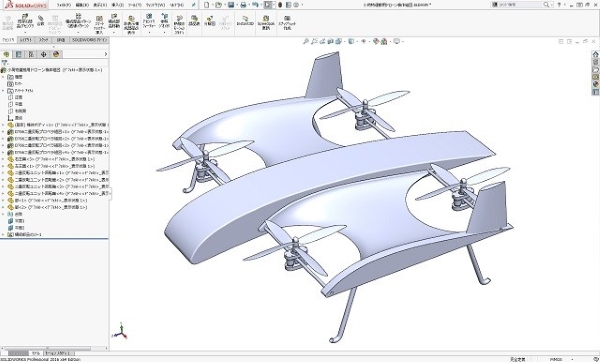
Task: Open the SOLIDWORKS Add-ins ribbon tab
Action: tap(90, 40)
